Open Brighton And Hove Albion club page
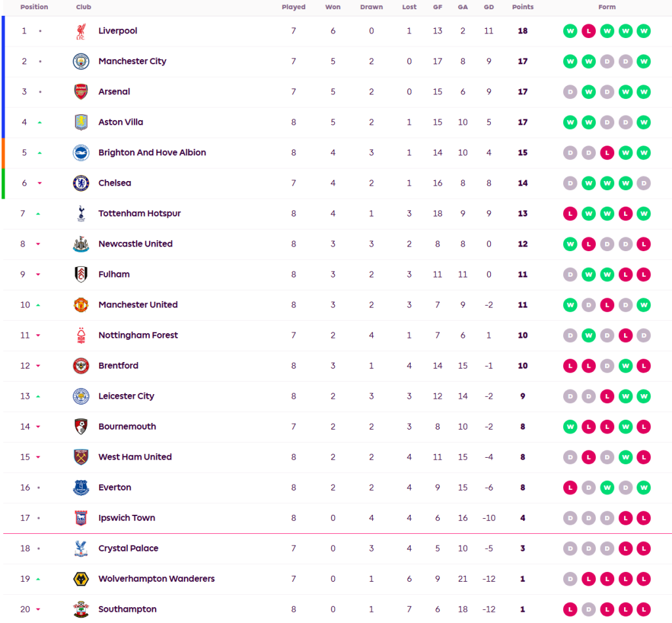Viewport: 672px width, 623px height. pyautogui.click(x=152, y=153)
